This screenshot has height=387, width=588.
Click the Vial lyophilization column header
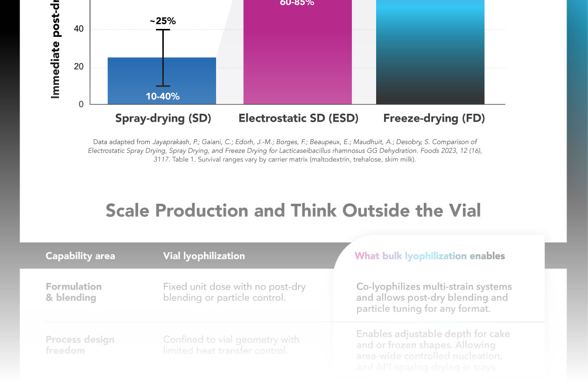pos(204,256)
